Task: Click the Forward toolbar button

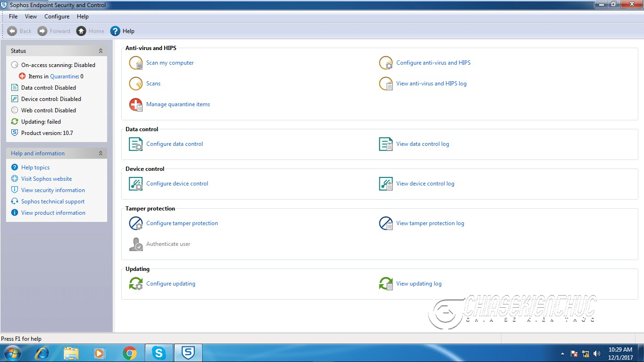Action: [54, 31]
